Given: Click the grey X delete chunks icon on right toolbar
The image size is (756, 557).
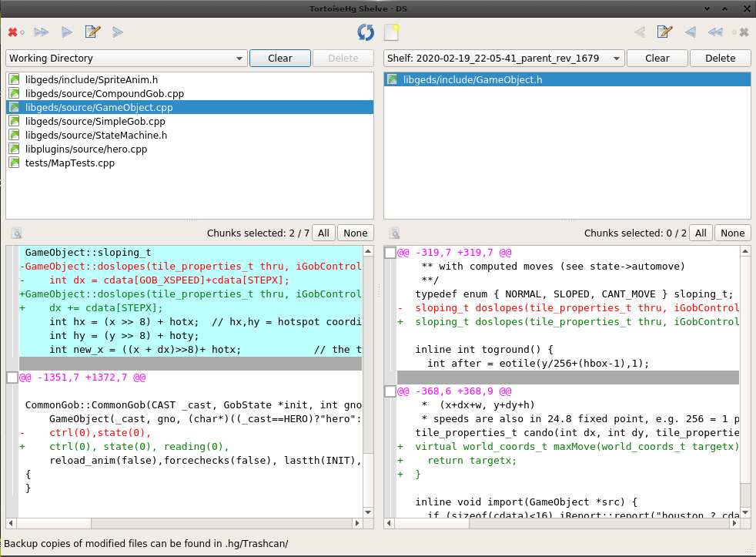Looking at the screenshot, I should pyautogui.click(x=744, y=32).
